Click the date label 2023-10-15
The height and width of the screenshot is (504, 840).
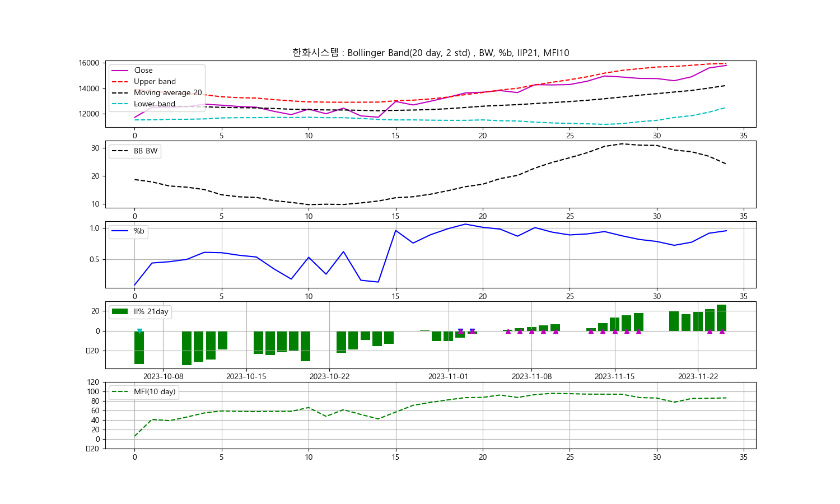coord(246,377)
